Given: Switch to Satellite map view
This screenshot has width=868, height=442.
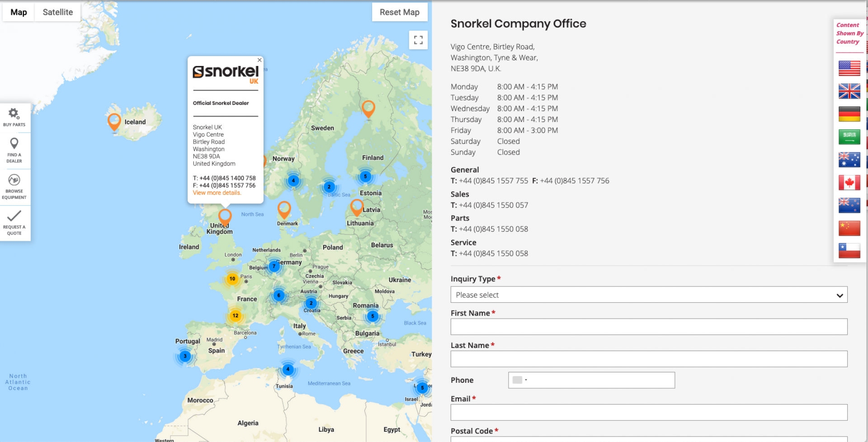Looking at the screenshot, I should tap(57, 12).
